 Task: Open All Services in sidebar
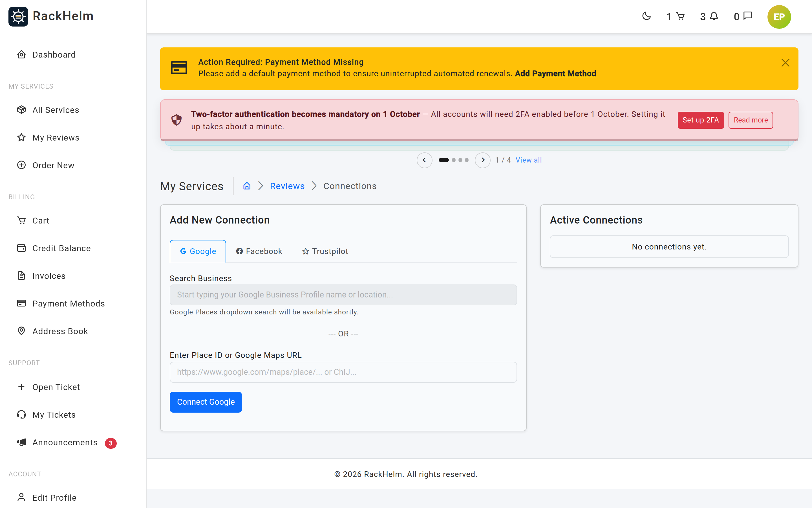click(55, 110)
